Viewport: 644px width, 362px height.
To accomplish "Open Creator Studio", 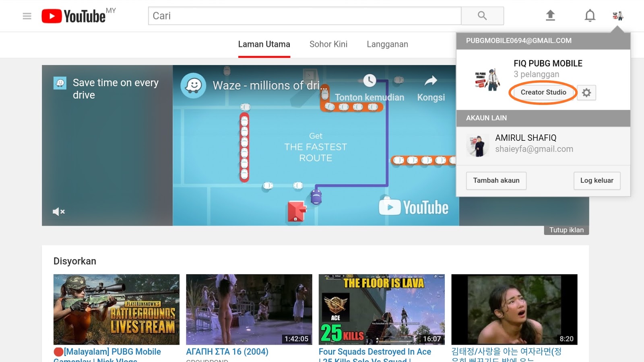I will [543, 92].
